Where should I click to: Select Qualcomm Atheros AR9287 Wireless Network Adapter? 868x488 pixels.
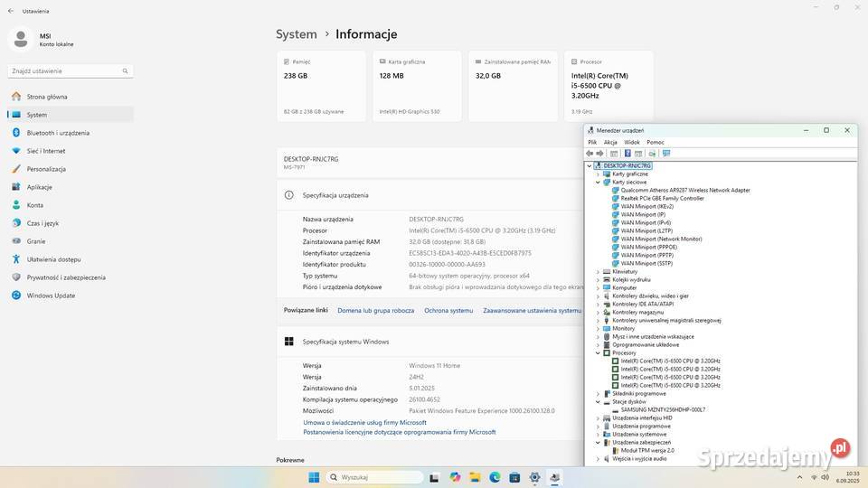(x=685, y=191)
